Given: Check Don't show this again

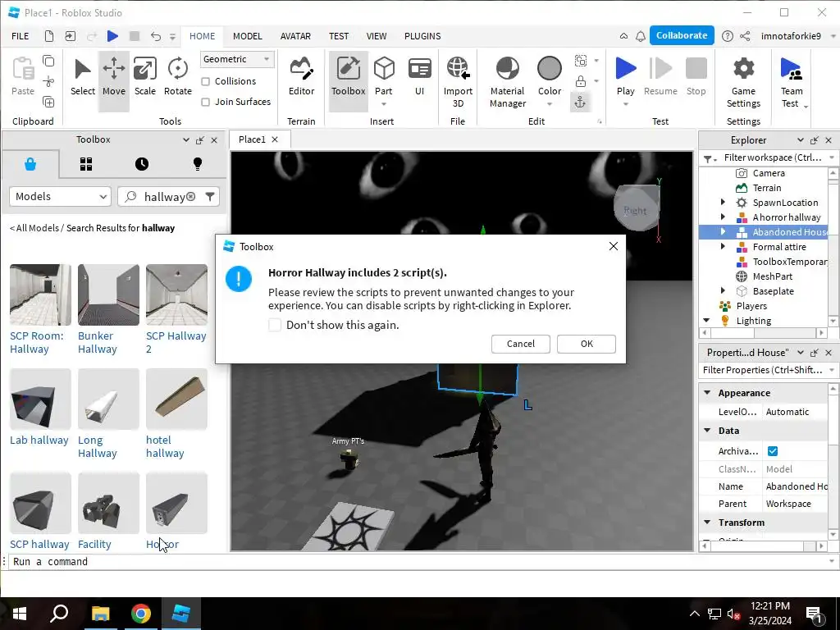Looking at the screenshot, I should click(274, 325).
